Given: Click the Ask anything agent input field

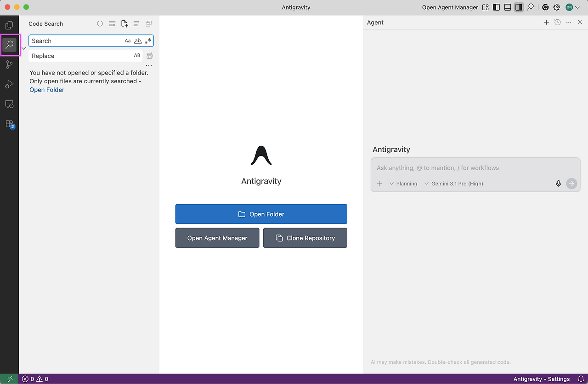Looking at the screenshot, I should pyautogui.click(x=475, y=168).
